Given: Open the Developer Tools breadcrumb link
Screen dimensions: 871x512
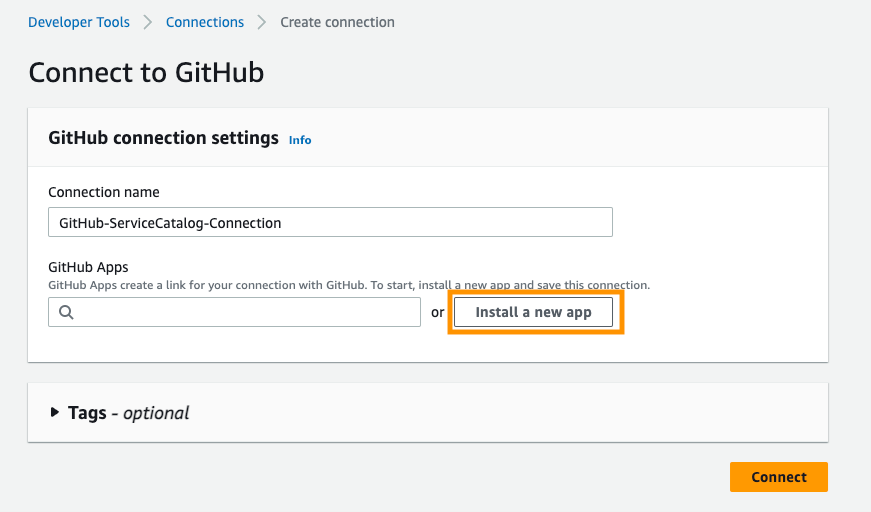Looking at the screenshot, I should (x=79, y=22).
